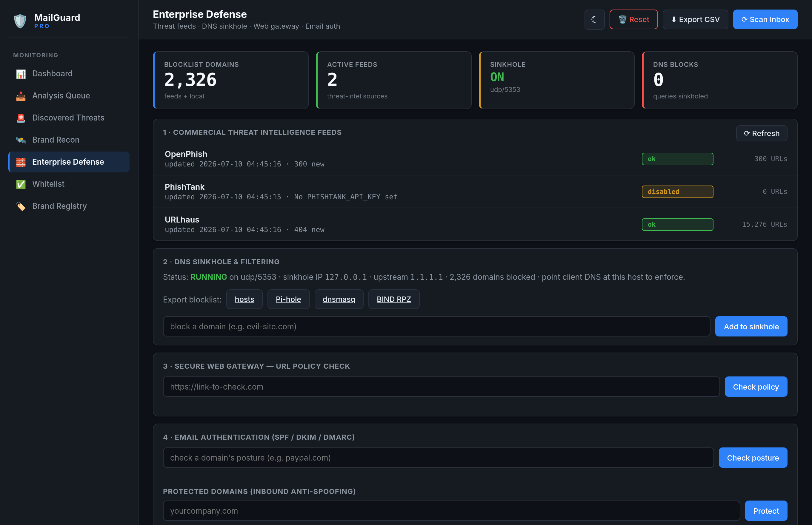Screen dimensions: 812x525
Task: Click the URLhaus ok status badge
Action: pyautogui.click(x=678, y=225)
